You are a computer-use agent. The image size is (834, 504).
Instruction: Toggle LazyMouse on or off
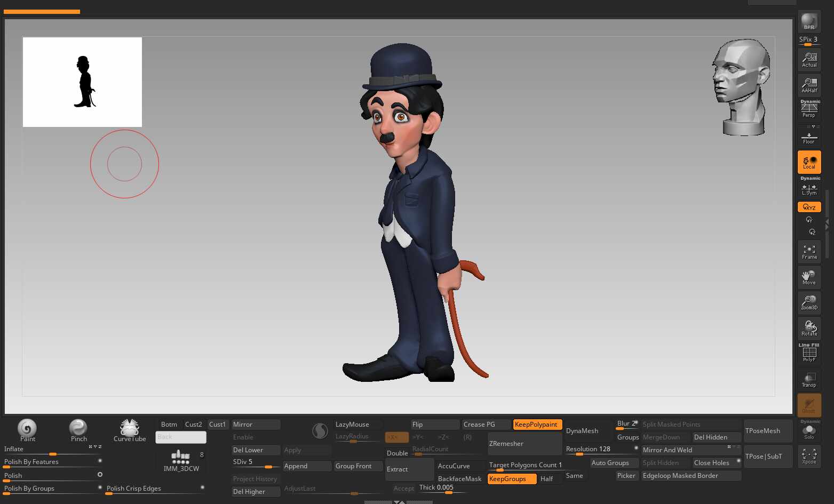[x=358, y=425]
